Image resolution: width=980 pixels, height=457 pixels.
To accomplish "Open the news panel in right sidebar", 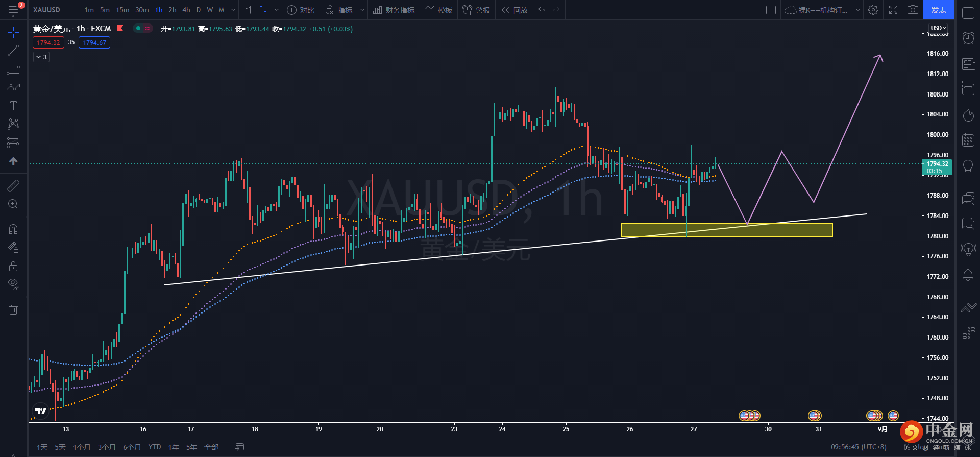I will pos(968,64).
